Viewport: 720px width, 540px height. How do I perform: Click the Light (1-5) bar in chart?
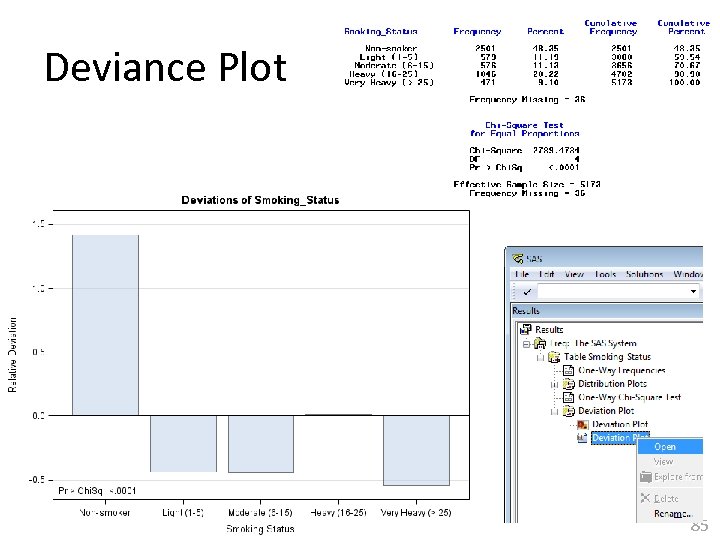click(183, 444)
